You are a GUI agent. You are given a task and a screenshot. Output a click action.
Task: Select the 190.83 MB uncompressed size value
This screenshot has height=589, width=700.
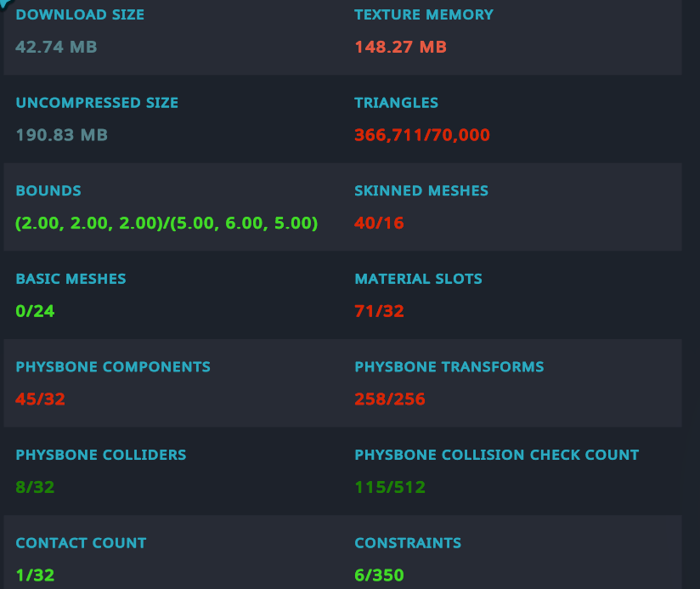point(62,135)
